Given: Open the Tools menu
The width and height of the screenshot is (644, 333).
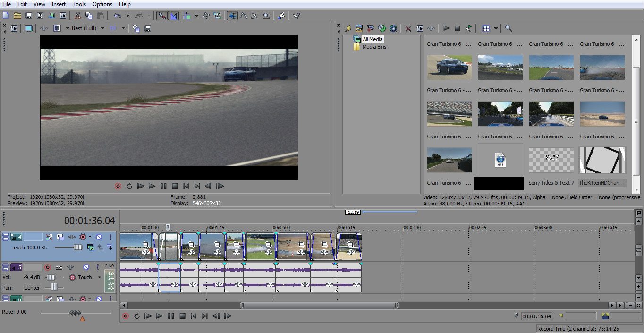Looking at the screenshot, I should (x=79, y=4).
